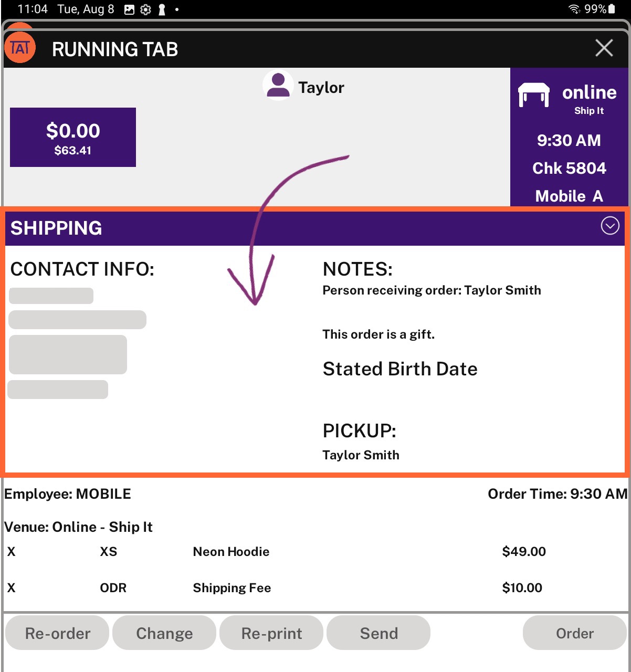Click the Change button

pos(164,633)
